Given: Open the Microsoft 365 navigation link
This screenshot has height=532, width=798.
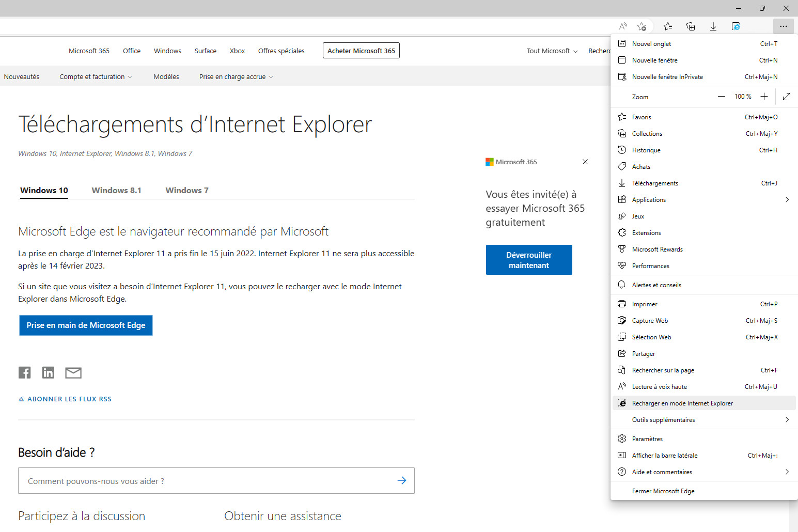Looking at the screenshot, I should 89,51.
